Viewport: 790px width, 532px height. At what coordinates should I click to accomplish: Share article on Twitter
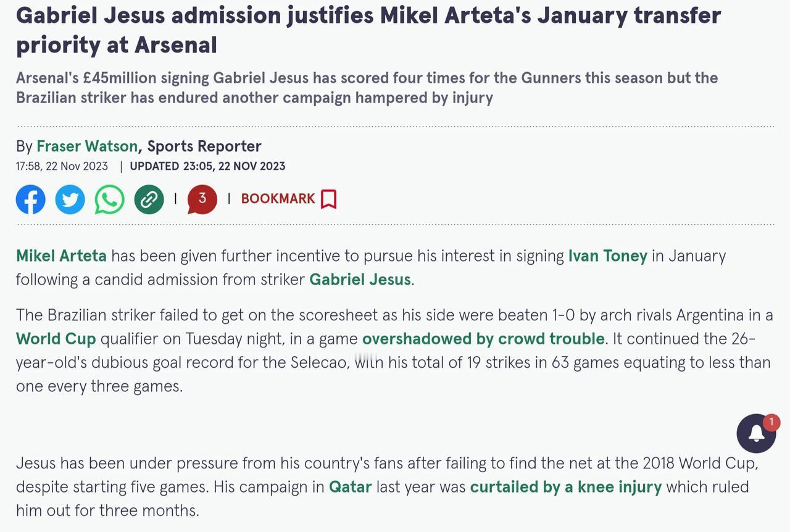(x=70, y=199)
